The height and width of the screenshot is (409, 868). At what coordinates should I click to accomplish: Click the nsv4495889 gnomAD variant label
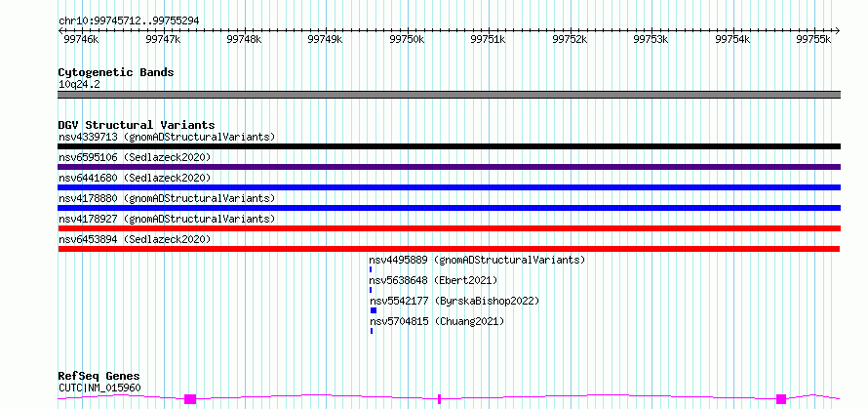(477, 260)
